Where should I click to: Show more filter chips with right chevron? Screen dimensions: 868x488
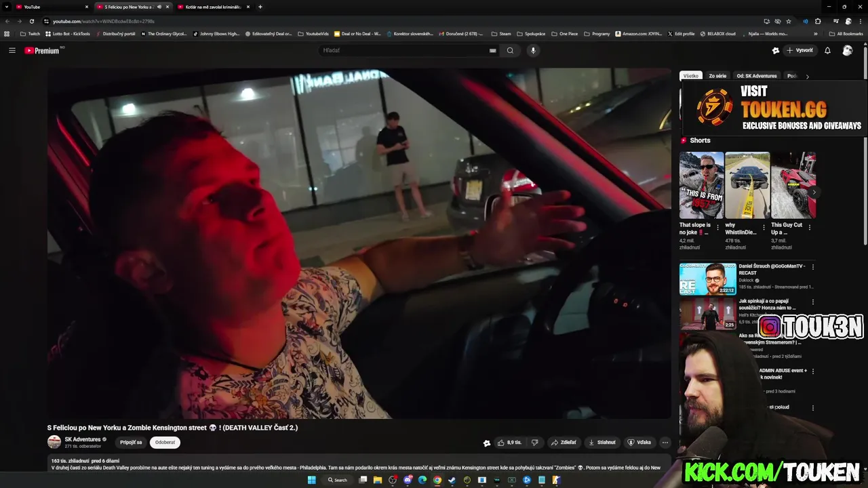pos(807,77)
